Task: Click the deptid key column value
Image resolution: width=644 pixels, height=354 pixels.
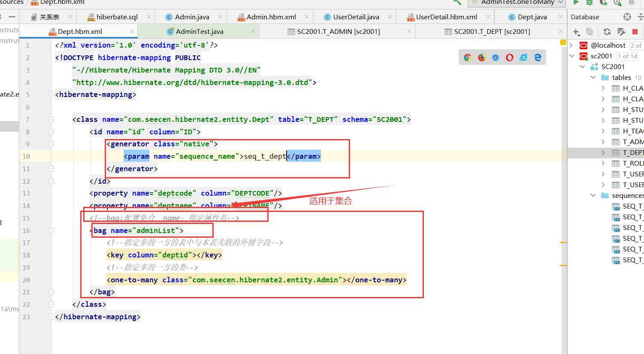Action: (175, 255)
